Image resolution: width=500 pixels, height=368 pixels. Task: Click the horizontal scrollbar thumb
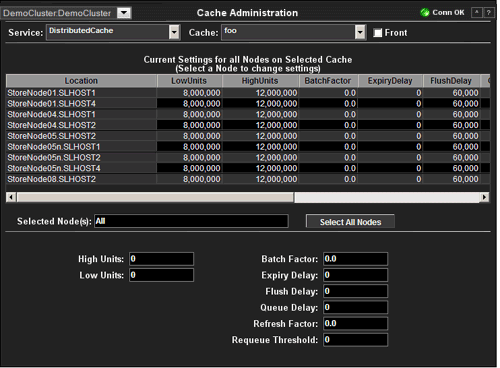(x=155, y=197)
